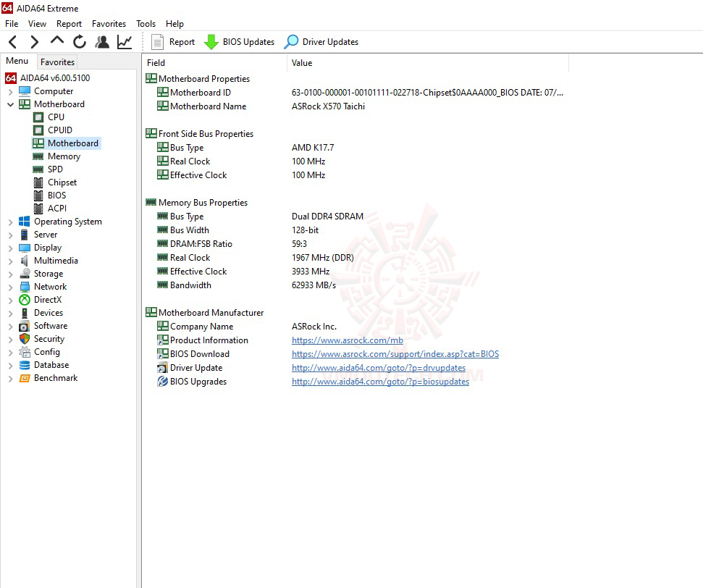
Task: Click the Operating System Windows icon
Action: pyautogui.click(x=24, y=222)
